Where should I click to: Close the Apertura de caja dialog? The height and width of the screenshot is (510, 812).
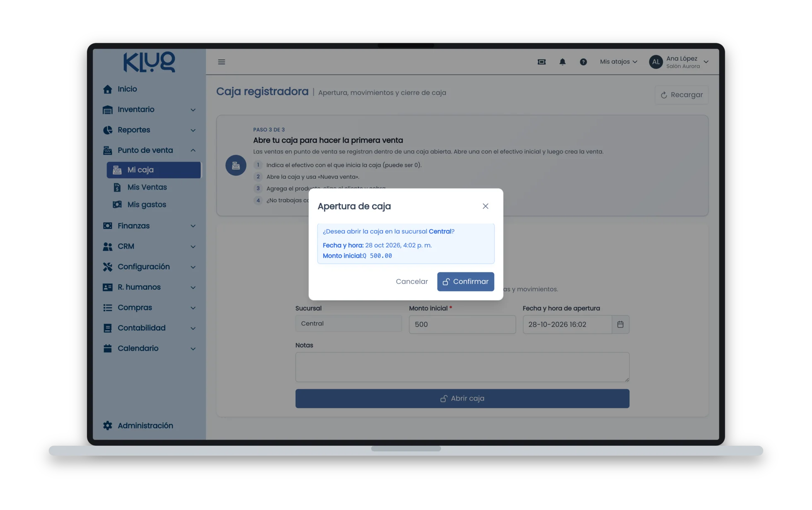click(x=485, y=206)
